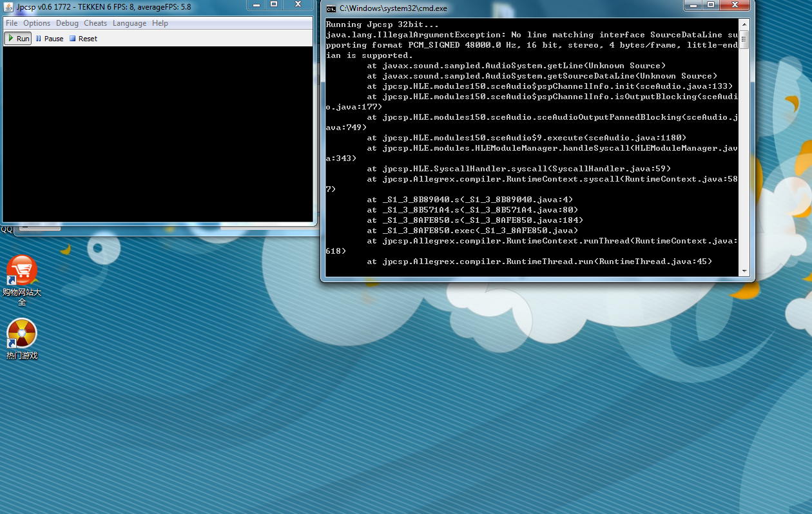Click the C:\Windows\system32\cmd.exe title text
Screen dimensions: 812x514
(393, 9)
